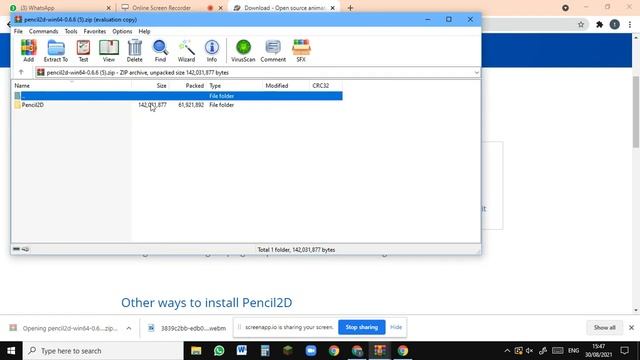Click the ENG language indicator

click(x=573, y=351)
